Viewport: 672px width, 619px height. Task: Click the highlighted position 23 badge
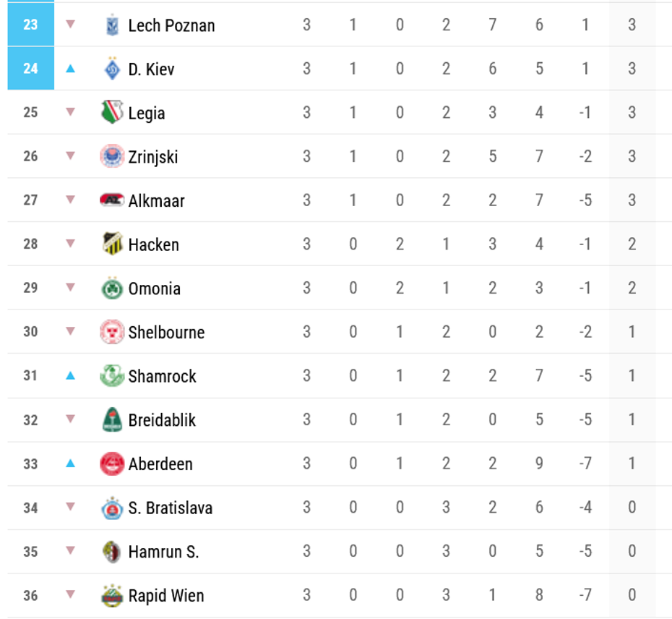pos(30,25)
